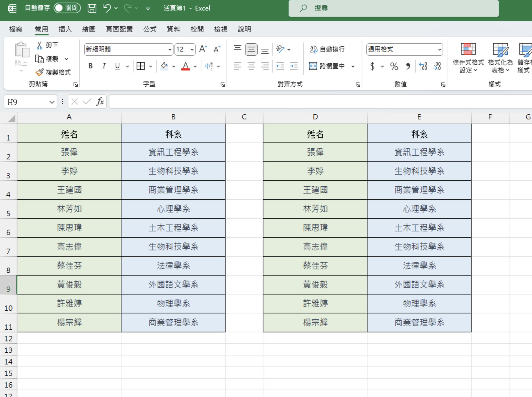Toggle the AutoSave switch
532x397 pixels.
click(67, 8)
